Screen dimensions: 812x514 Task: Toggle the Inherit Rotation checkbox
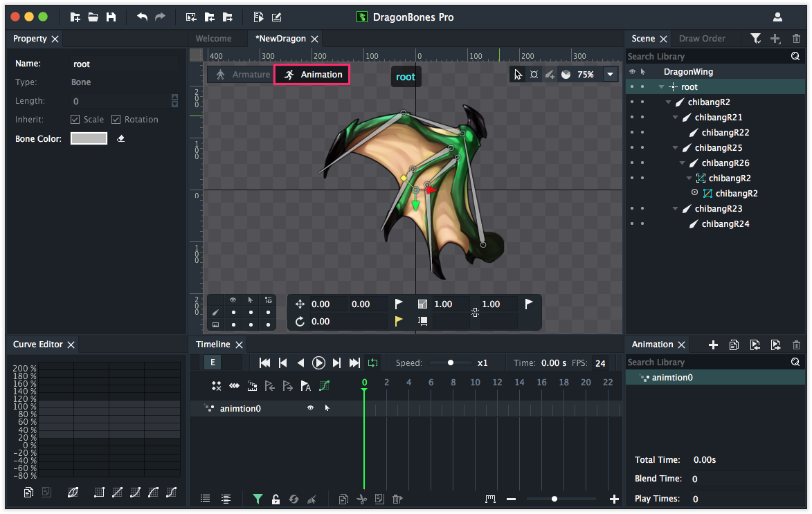pyautogui.click(x=116, y=120)
